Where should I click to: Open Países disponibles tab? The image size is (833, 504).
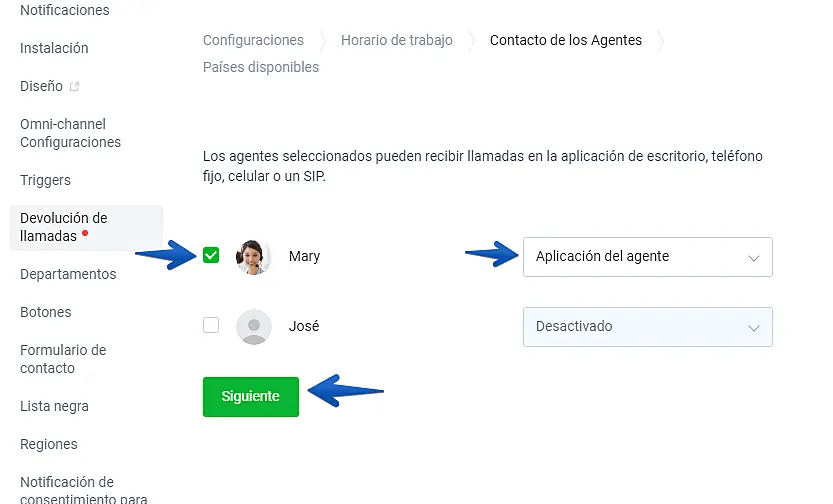pyautogui.click(x=261, y=67)
